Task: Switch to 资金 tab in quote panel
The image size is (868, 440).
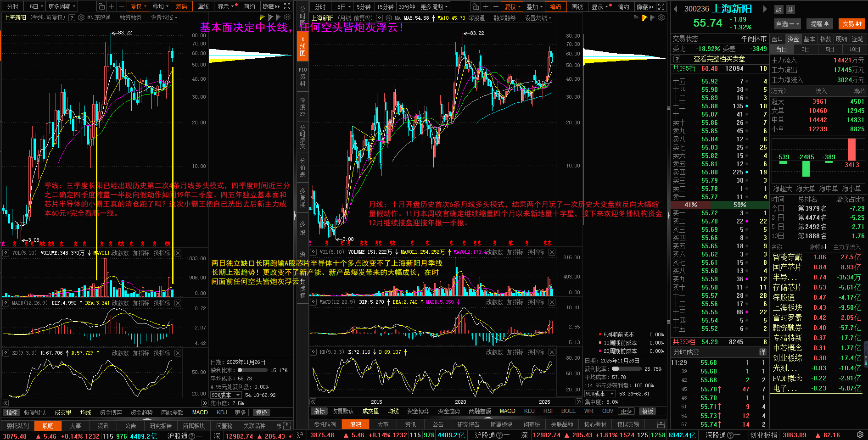Action: 793,39
